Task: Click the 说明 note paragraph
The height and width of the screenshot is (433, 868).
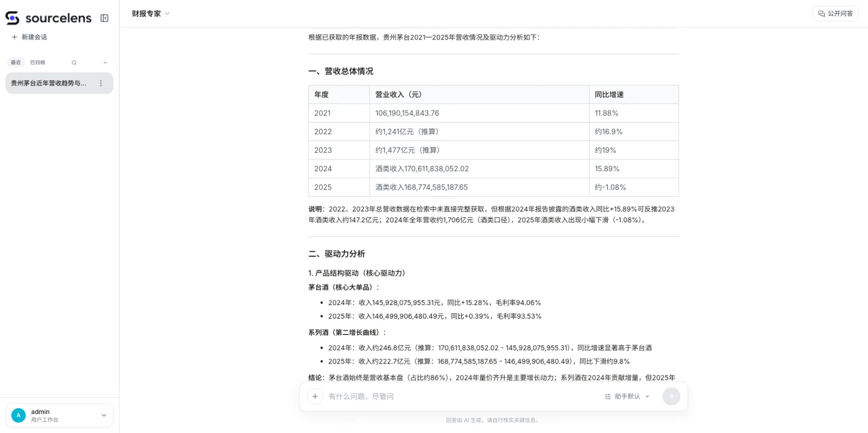Action: (492, 215)
